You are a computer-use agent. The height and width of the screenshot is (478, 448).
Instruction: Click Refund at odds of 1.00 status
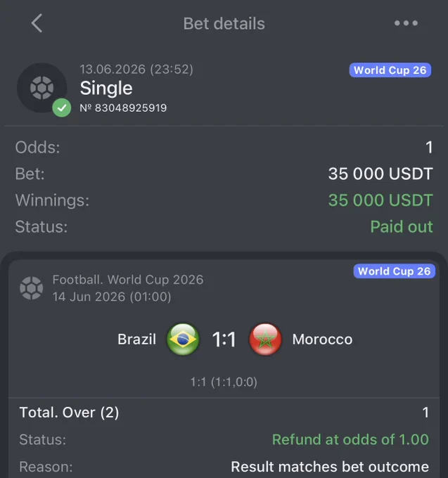click(x=350, y=439)
